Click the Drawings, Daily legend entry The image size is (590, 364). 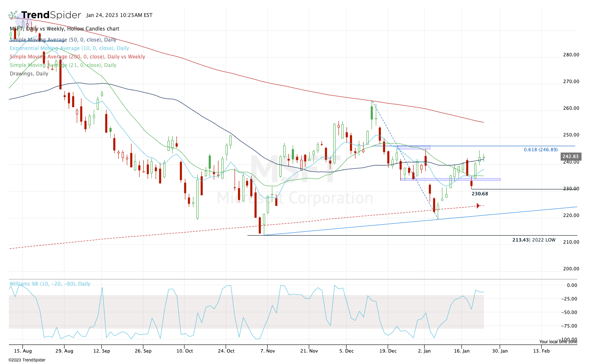point(29,74)
